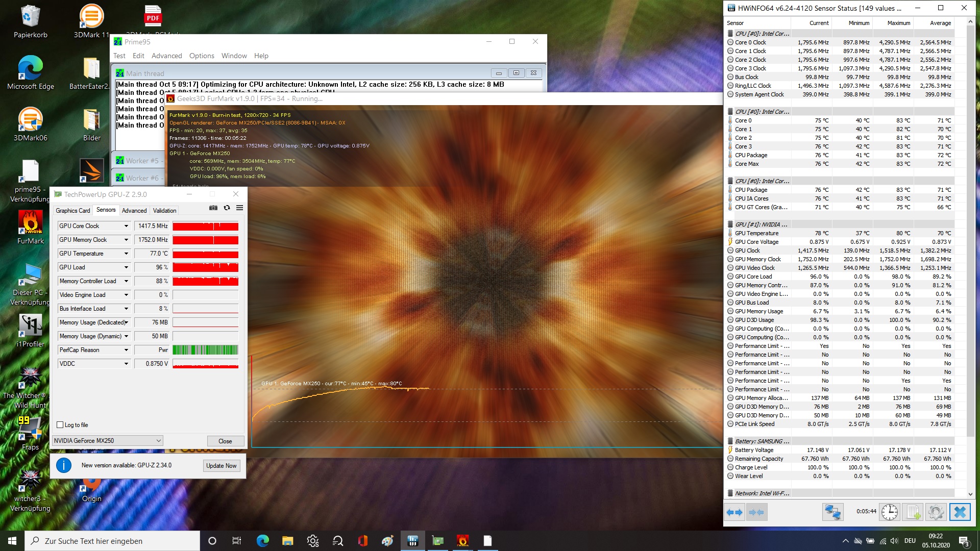The image size is (980, 551).
Task: Switch to Advanced tab in GPU-Z
Action: coord(134,211)
